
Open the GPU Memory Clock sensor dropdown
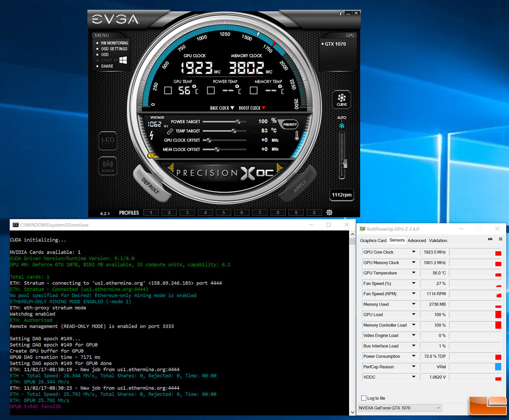414,263
